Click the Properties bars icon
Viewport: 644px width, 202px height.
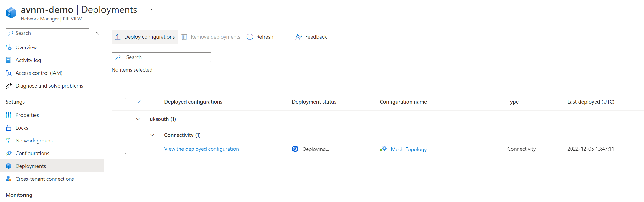click(9, 115)
